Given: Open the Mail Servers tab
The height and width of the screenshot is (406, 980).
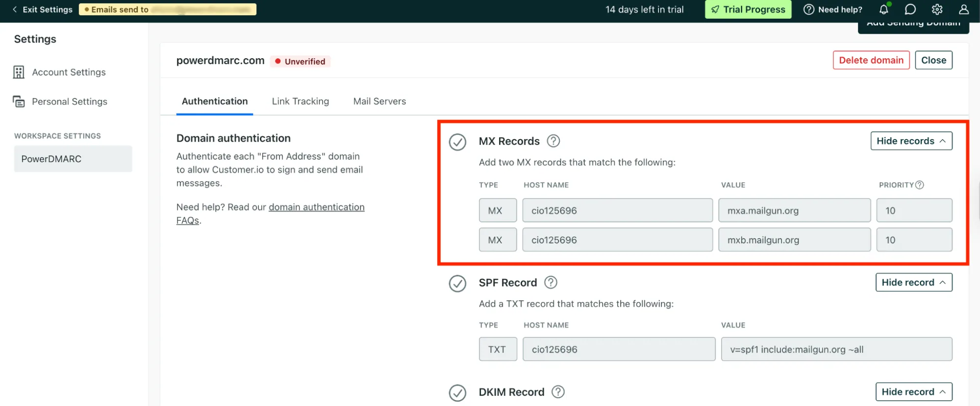Looking at the screenshot, I should tap(379, 101).
